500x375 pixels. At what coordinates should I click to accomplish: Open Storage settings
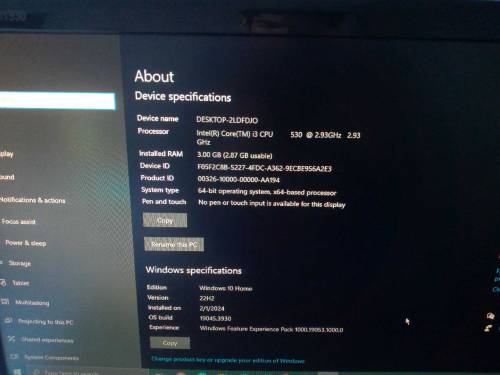(20, 263)
